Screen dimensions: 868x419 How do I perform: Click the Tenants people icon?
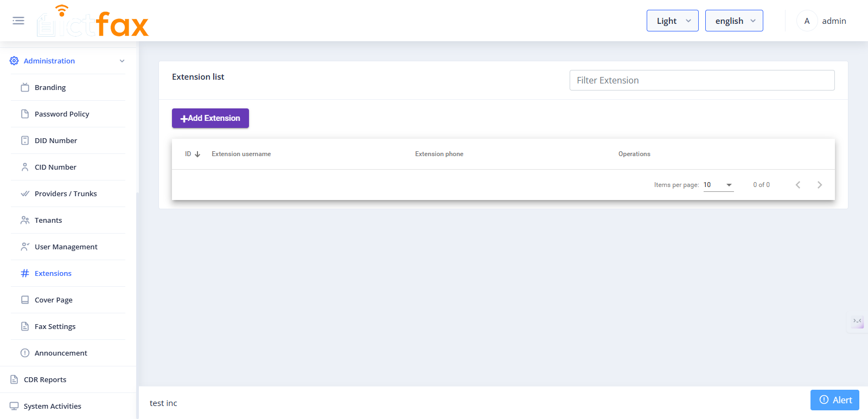tap(25, 220)
